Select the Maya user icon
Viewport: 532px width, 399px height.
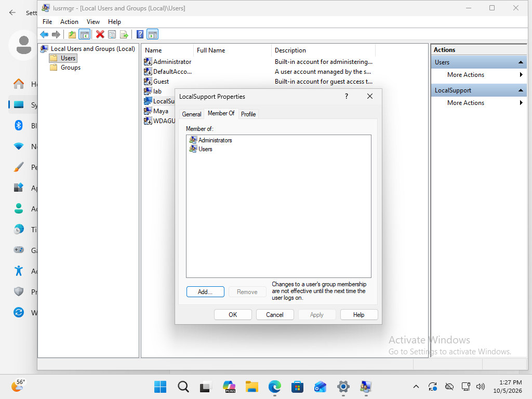[148, 111]
